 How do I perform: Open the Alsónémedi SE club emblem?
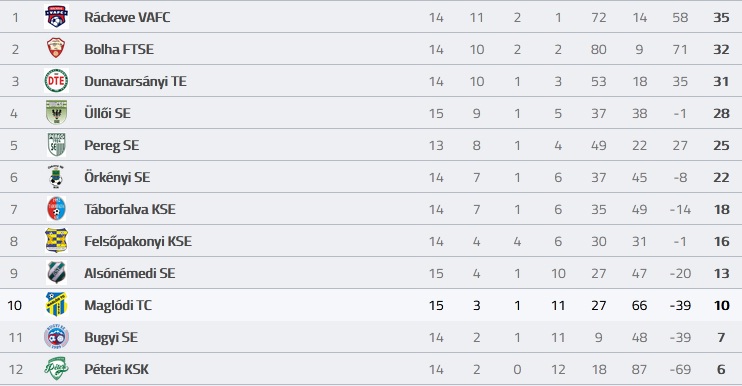56,273
